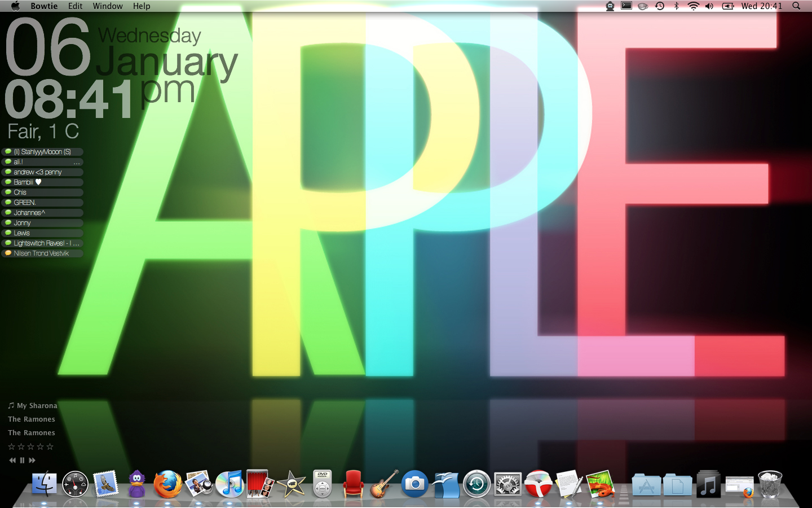Open DVD Player remote icon in dock
This screenshot has height=508, width=812.
[322, 484]
